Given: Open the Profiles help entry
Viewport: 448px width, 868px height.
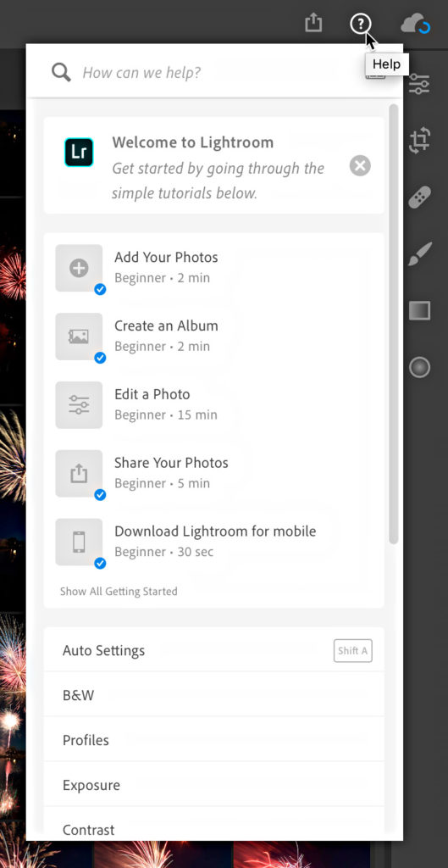Looking at the screenshot, I should click(213, 739).
